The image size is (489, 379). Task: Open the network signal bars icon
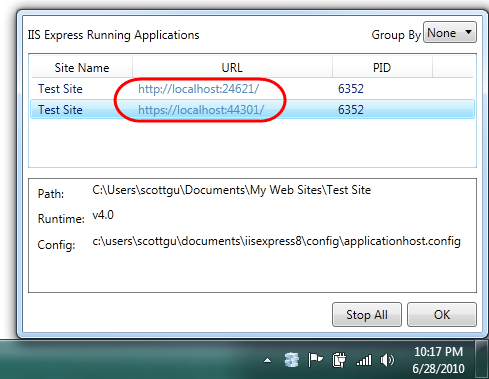364,360
